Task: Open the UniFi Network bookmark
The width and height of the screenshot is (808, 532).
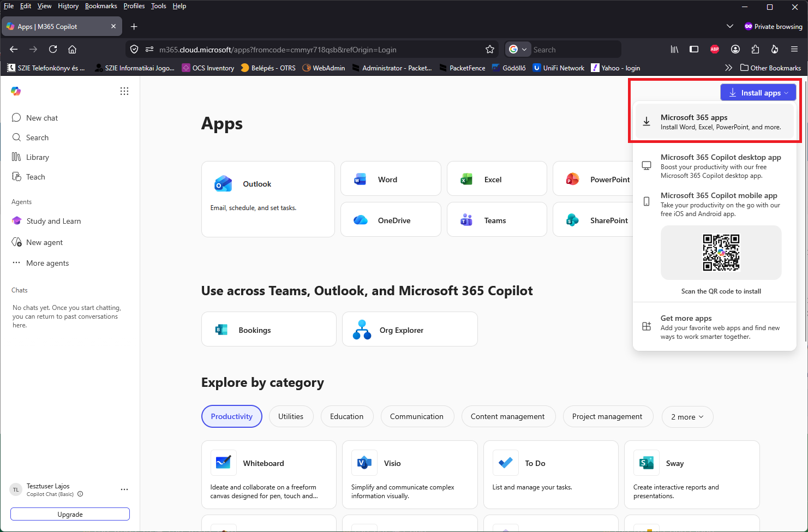Action: [558, 68]
